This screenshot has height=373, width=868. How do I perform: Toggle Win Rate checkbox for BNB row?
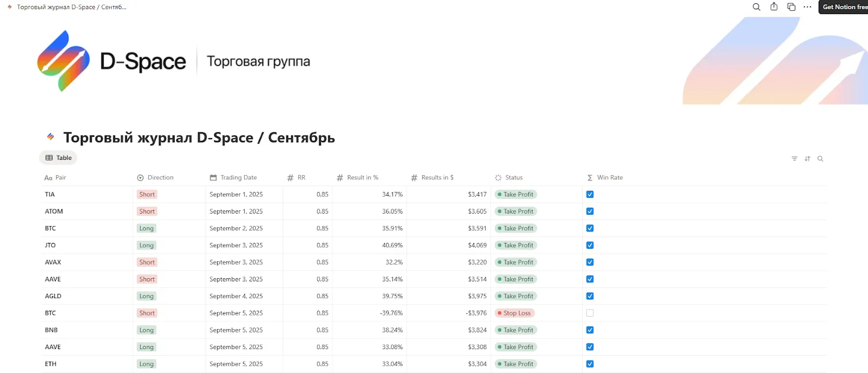[590, 330]
